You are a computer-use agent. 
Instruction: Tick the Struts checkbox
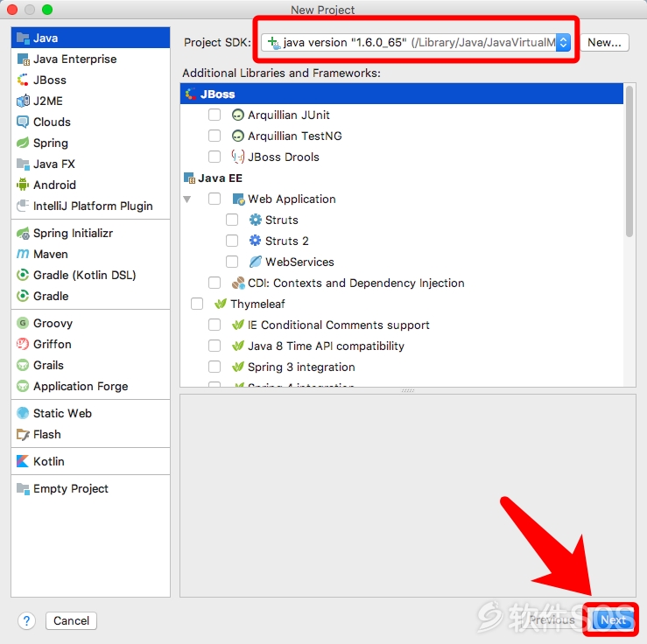click(x=232, y=220)
